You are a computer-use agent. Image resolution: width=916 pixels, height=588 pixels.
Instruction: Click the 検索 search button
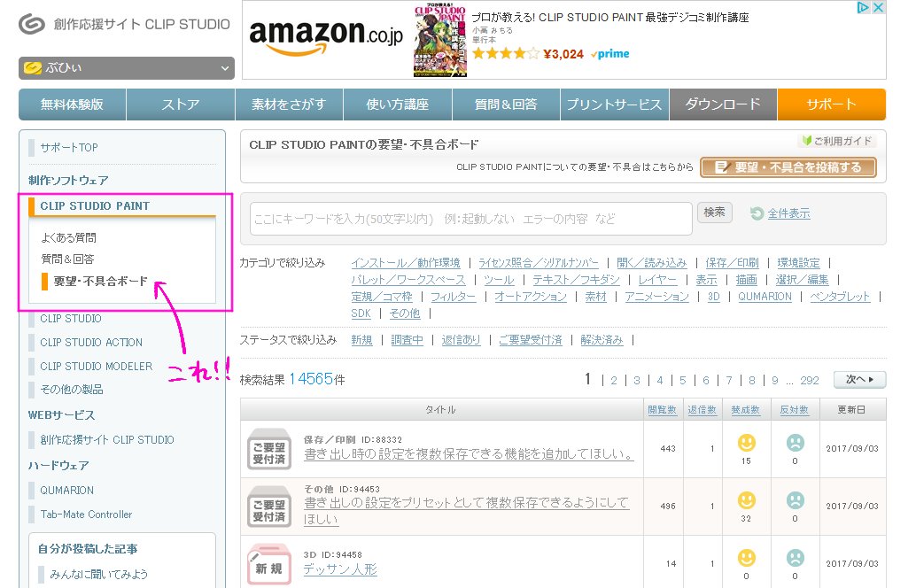714,212
